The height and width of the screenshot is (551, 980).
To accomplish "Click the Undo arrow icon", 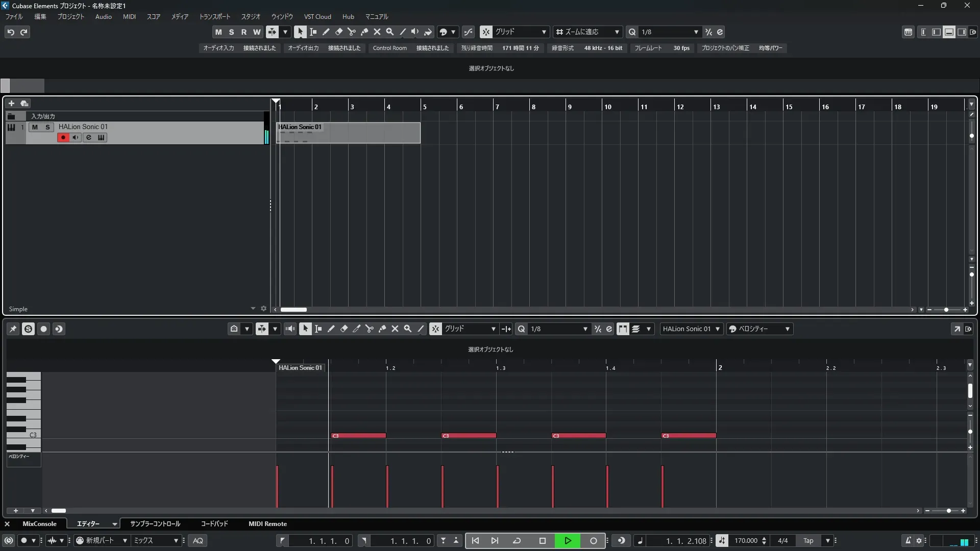I will coord(11,32).
